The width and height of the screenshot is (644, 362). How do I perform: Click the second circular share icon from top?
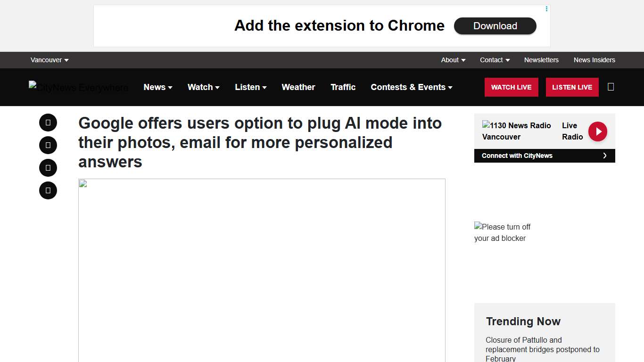tap(48, 145)
